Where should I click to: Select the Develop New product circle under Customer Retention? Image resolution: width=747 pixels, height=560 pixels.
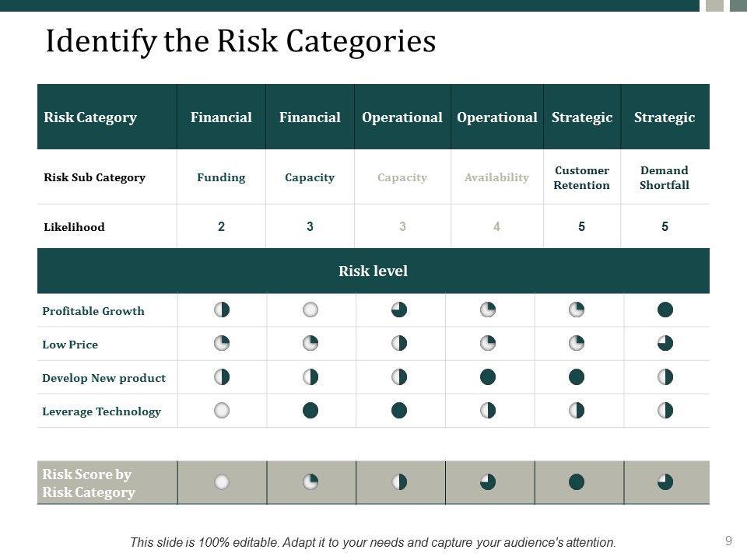[577, 377]
